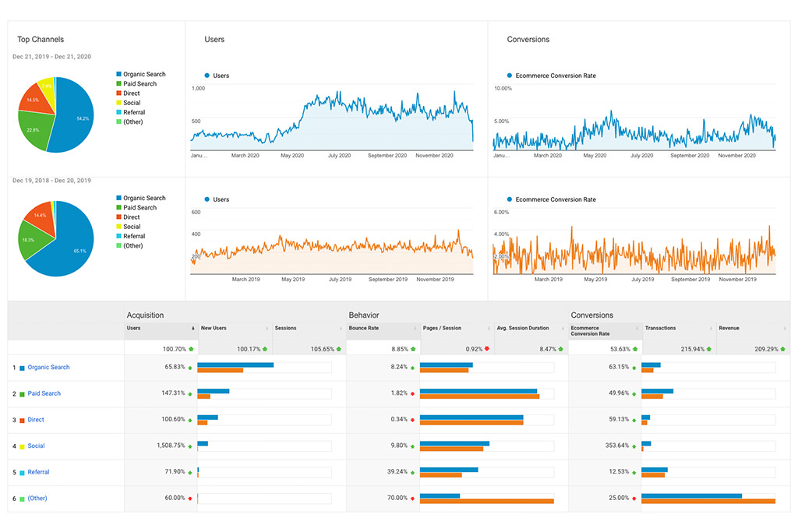Click the sort icon in the Sessions column header

(x=341, y=329)
